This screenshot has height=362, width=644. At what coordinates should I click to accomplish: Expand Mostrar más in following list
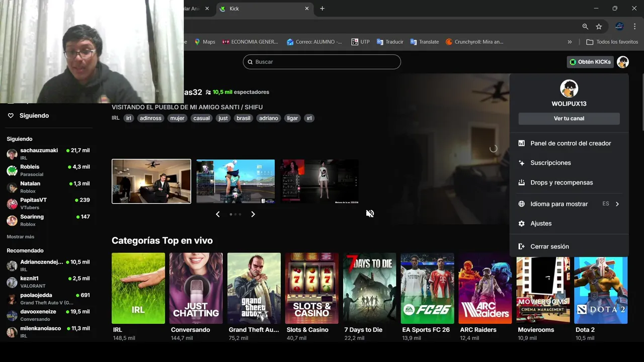(x=21, y=237)
